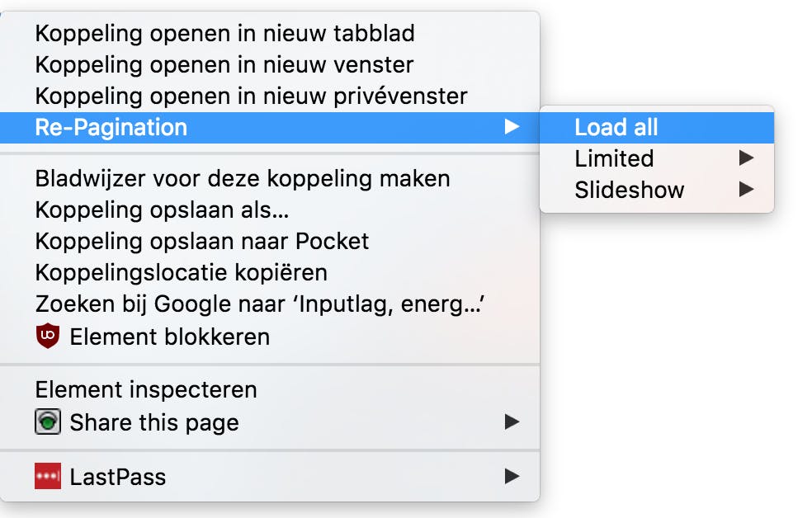Select Koppeling opslaan naar Pocket
This screenshot has height=518, width=812.
coord(202,241)
